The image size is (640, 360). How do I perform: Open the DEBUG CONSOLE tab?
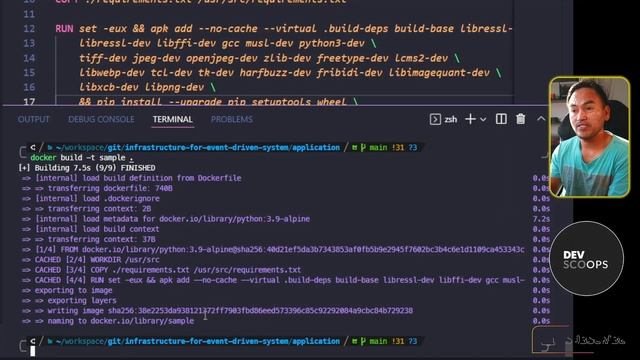pyautogui.click(x=101, y=120)
